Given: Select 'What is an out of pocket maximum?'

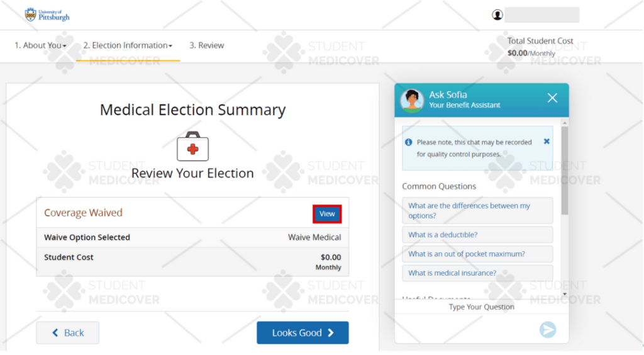Looking at the screenshot, I should pos(477,254).
